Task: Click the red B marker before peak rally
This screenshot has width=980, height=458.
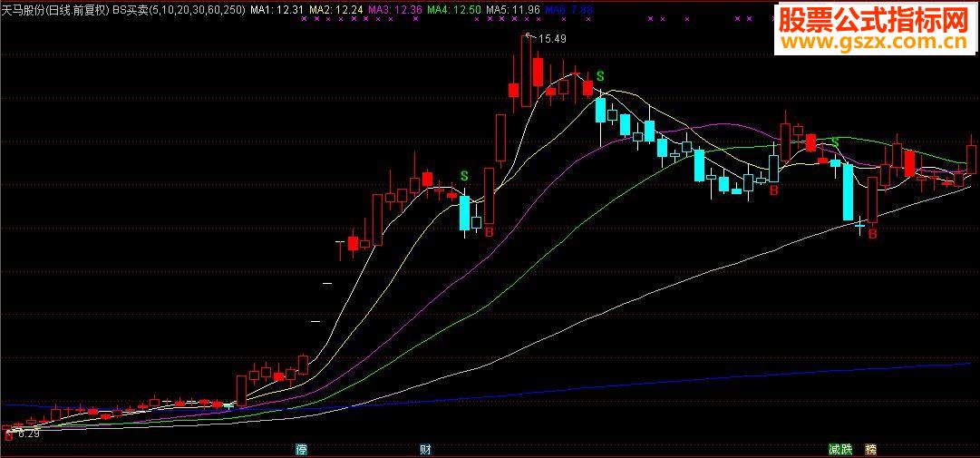Action: point(490,233)
